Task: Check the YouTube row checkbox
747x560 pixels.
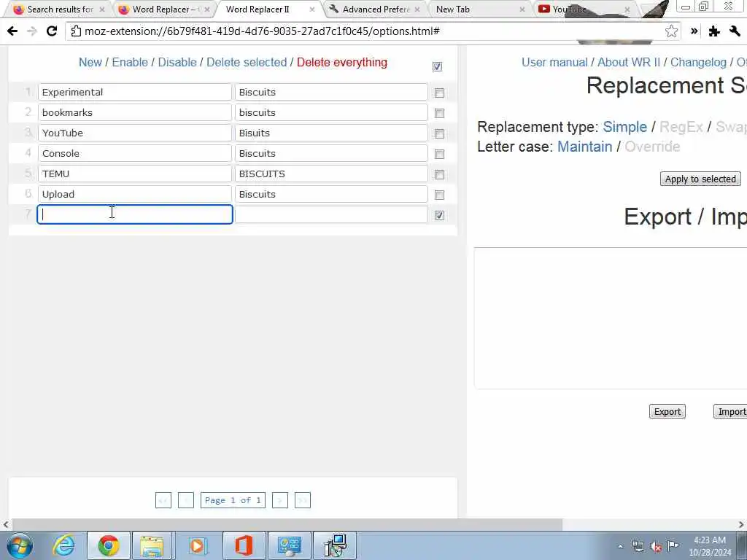Action: (x=439, y=134)
